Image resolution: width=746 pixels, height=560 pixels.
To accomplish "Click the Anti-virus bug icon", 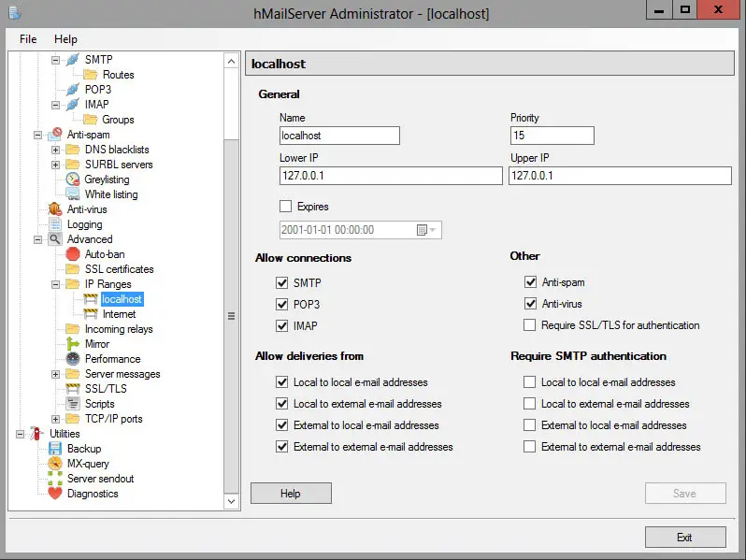I will pos(55,208).
